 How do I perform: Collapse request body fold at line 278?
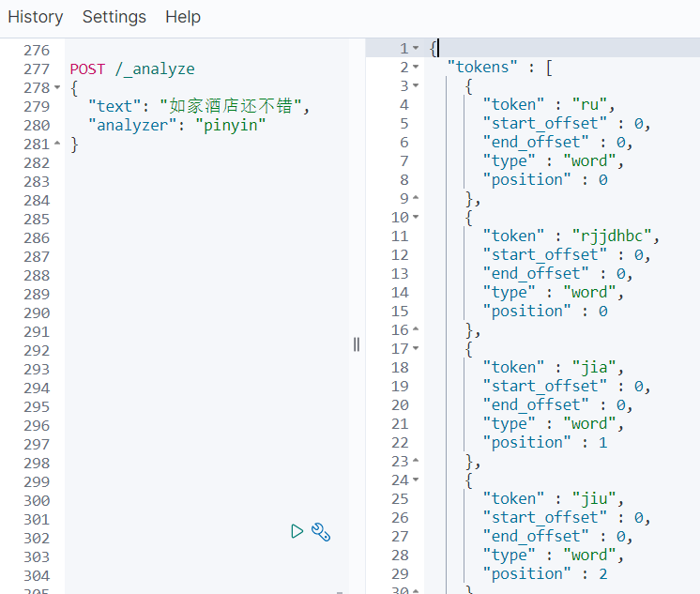tap(57, 87)
